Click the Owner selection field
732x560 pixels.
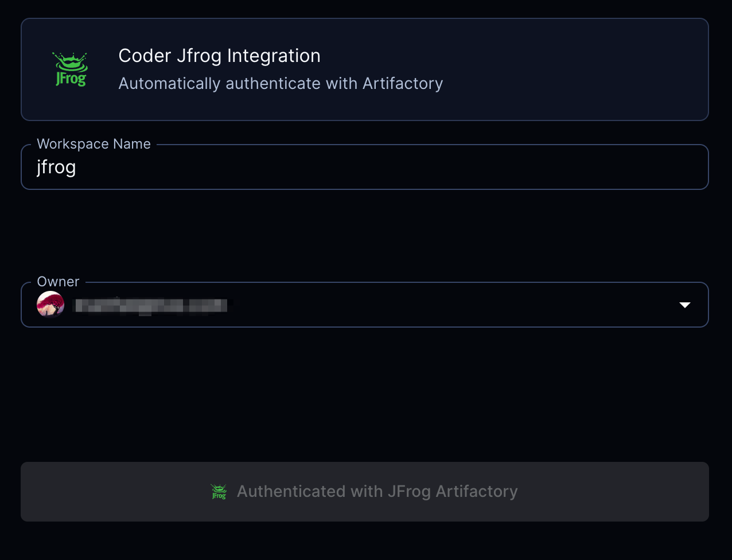pos(365,305)
